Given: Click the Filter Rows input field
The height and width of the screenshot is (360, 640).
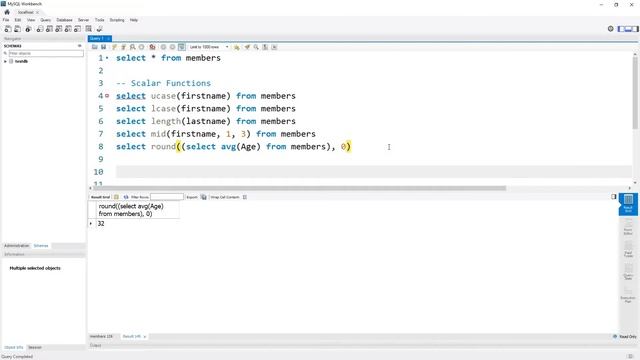Looking at the screenshot, I should coord(167,197).
